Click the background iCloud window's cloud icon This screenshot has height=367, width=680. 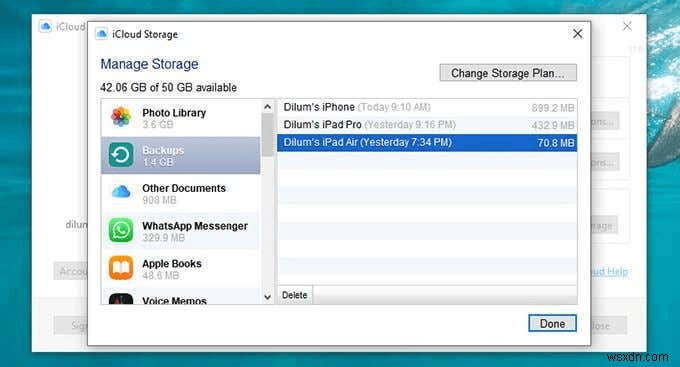coord(45,27)
